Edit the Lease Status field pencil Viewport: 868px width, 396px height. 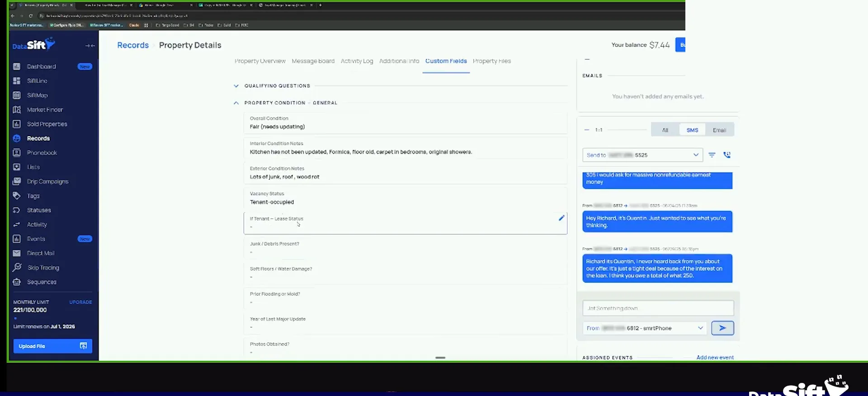pos(561,218)
